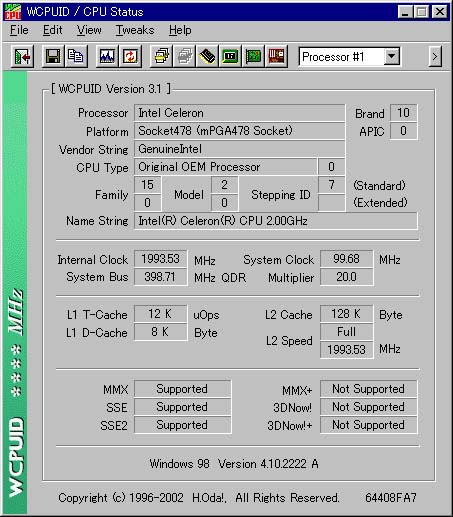Click the Internal Clock field (1993.53 MHz)
Viewport: 453px width, 517px height.
pos(160,259)
